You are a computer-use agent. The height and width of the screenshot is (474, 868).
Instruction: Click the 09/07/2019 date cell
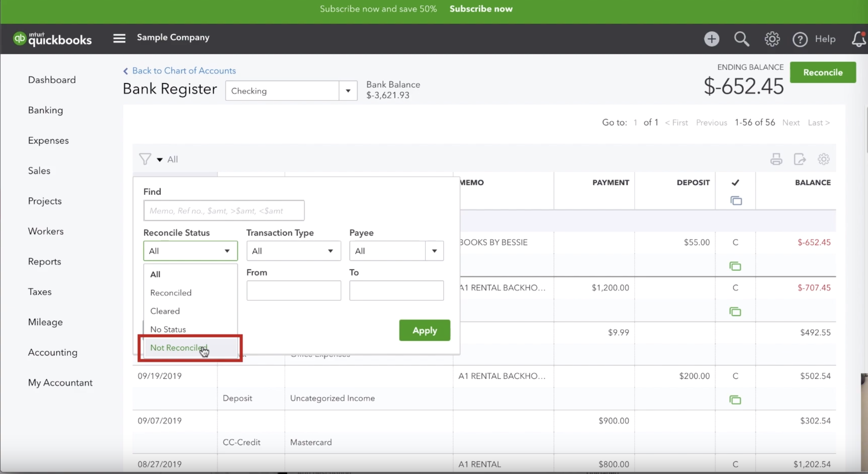click(x=159, y=421)
